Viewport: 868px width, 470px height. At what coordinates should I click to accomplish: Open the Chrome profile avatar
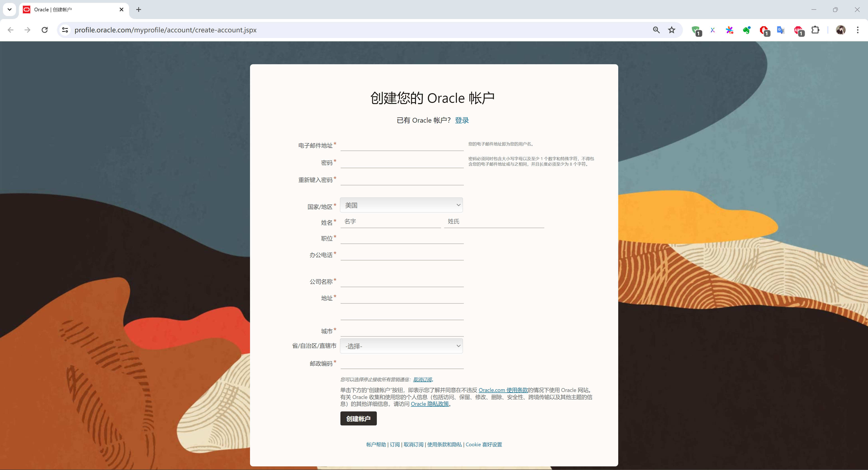point(840,30)
